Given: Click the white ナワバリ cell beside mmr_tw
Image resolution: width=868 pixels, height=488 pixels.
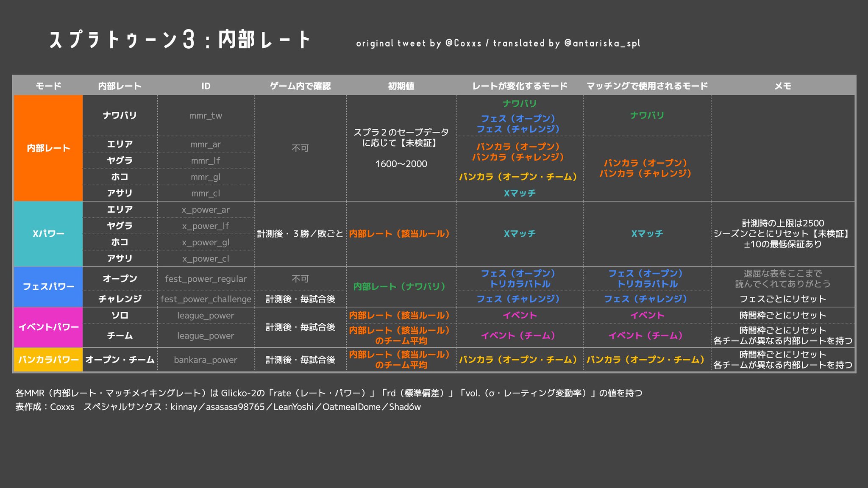Looking at the screenshot, I should 120,115.
